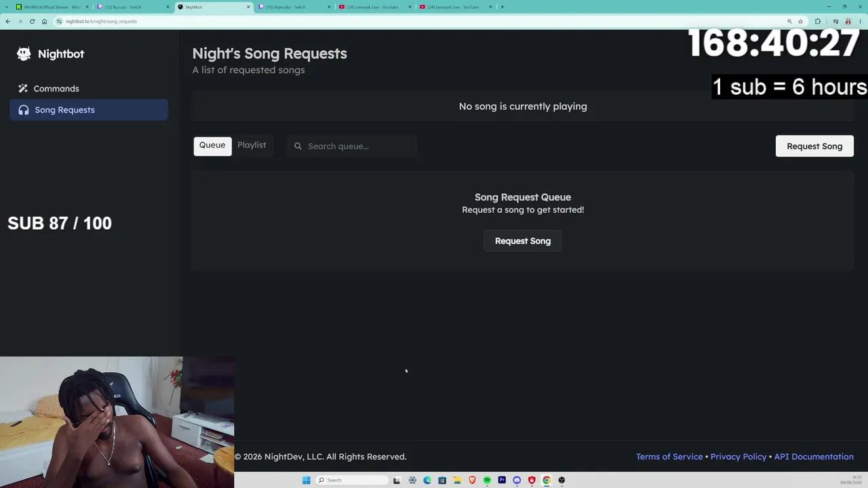Screen dimensions: 868x488
Task: Open a new browser tab
Action: tap(502, 7)
